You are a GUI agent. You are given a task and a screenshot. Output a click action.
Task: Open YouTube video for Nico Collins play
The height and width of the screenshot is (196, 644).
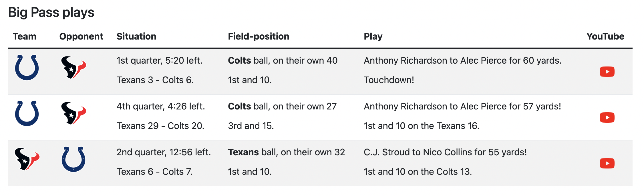(607, 163)
